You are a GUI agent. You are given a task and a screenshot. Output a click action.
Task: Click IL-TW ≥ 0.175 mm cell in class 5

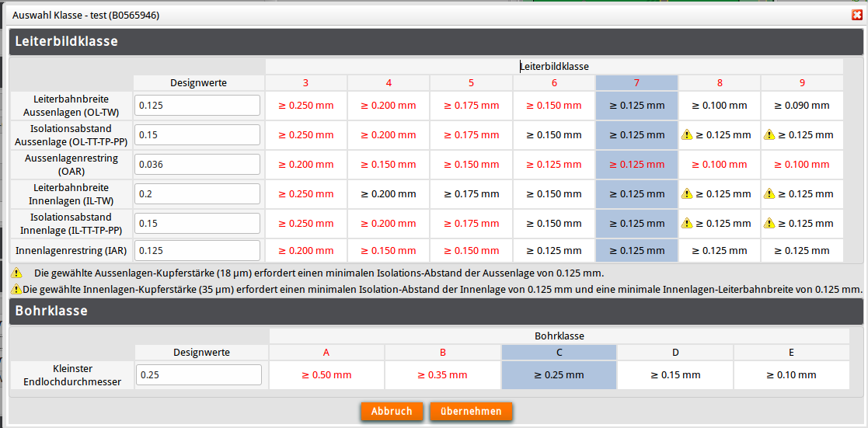[471, 193]
